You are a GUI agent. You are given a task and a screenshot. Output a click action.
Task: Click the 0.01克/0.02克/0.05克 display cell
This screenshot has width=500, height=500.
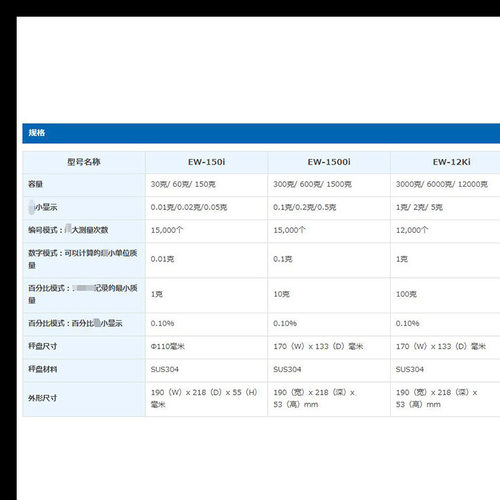[206, 208]
